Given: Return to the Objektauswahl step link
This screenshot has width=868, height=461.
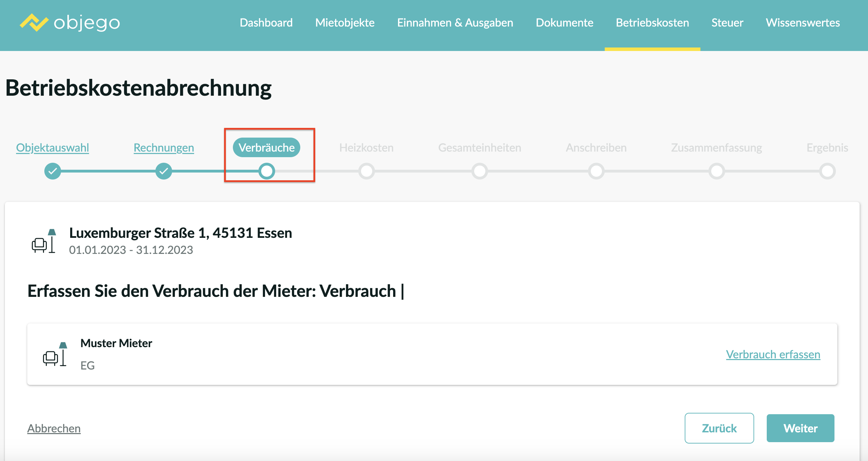Looking at the screenshot, I should (52, 148).
